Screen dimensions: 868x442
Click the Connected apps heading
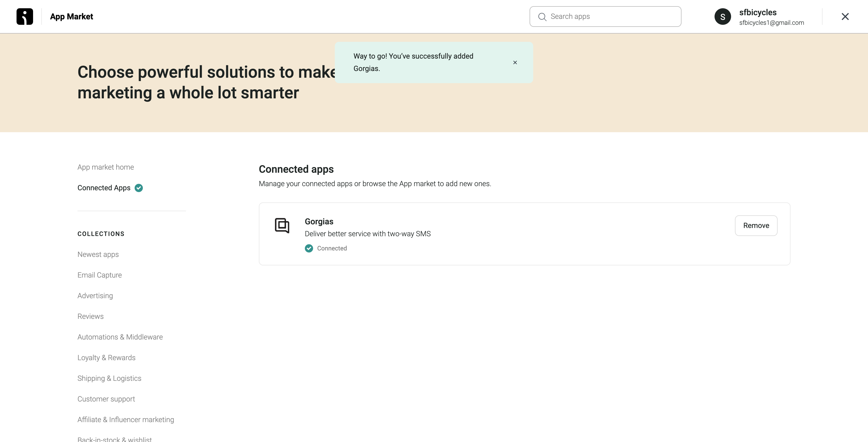pos(296,169)
